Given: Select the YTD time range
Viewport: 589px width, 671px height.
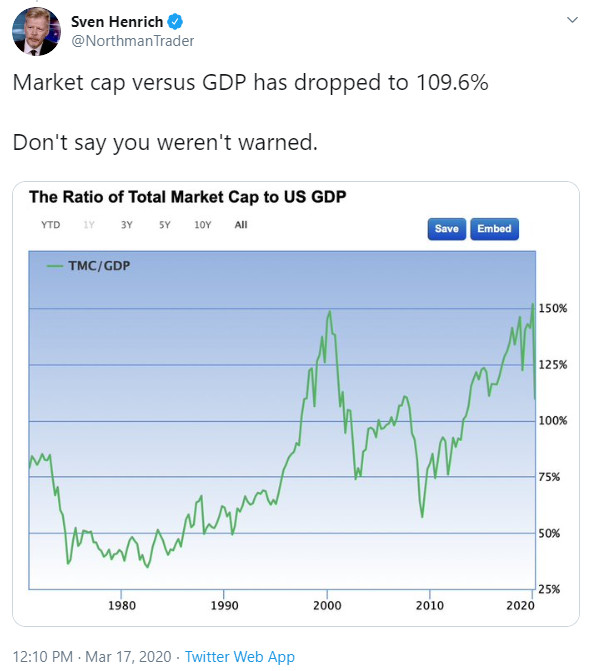Looking at the screenshot, I should click(51, 225).
